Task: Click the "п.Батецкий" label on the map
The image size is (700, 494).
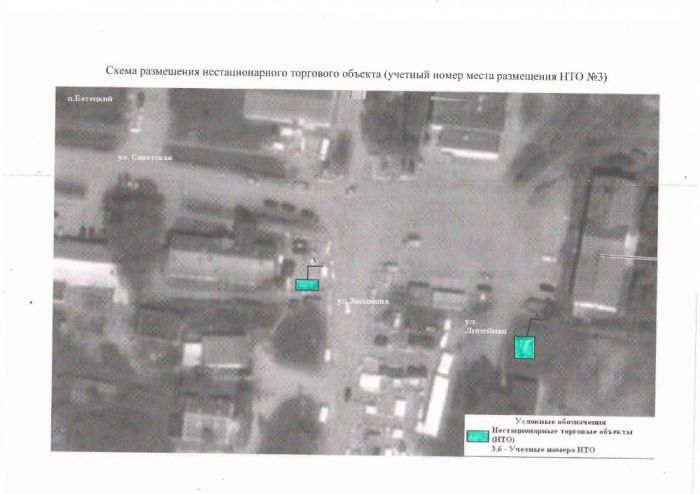Action: (x=90, y=99)
